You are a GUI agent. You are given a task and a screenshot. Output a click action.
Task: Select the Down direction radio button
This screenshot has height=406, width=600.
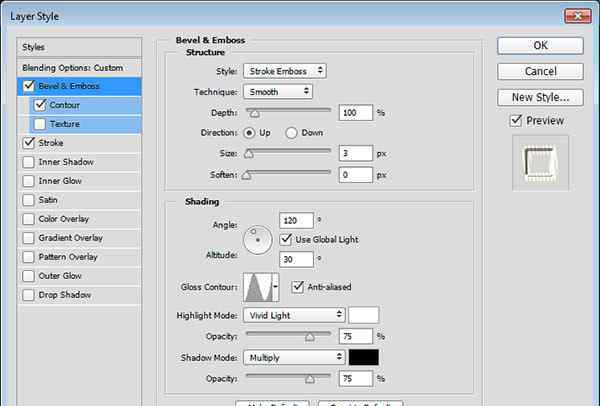pos(292,132)
